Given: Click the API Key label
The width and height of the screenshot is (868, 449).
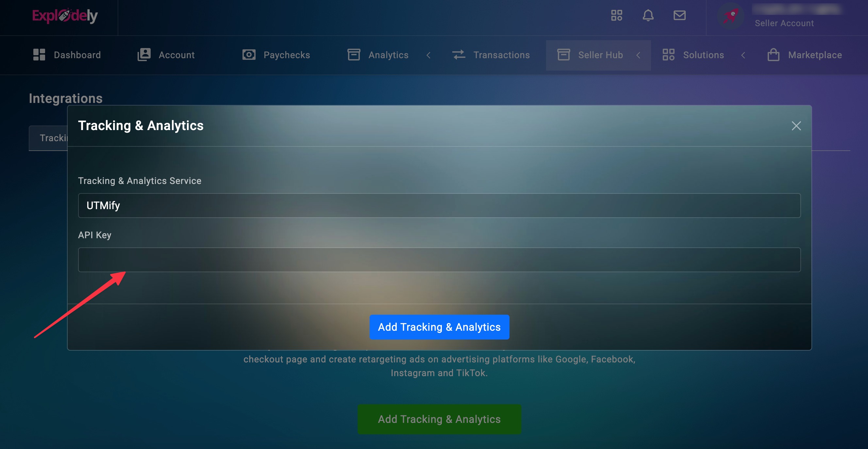Looking at the screenshot, I should (95, 235).
